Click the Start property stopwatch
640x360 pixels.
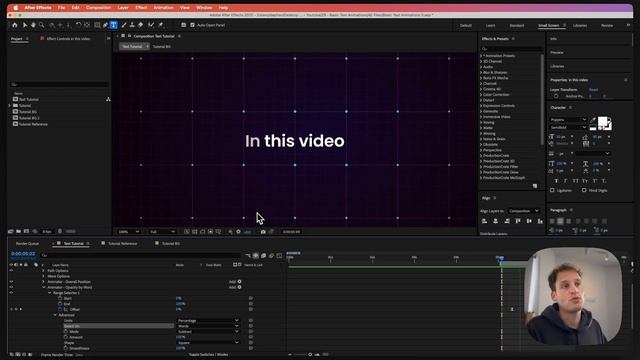(60, 298)
